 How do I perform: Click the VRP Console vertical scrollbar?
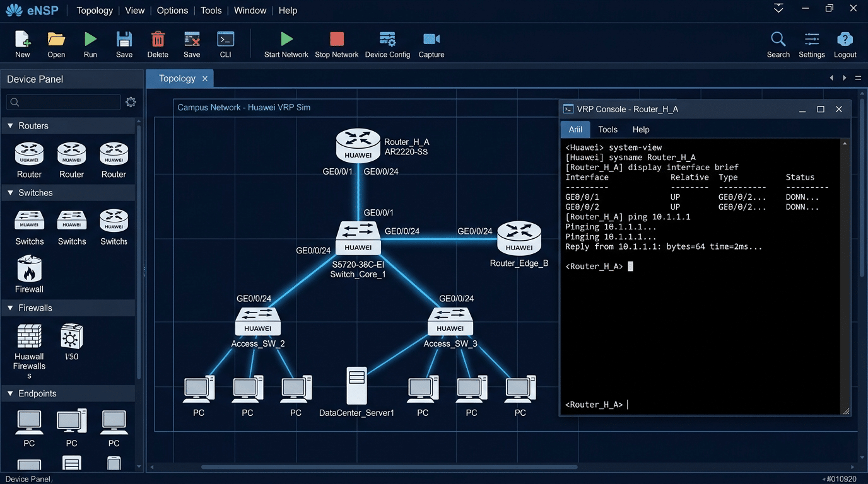[x=845, y=277]
